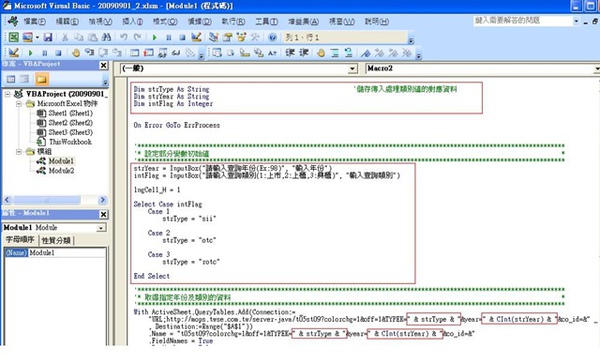600x363 pixels.
Task: Click the project explorer horizontal scrollbar
Action: click(x=55, y=200)
